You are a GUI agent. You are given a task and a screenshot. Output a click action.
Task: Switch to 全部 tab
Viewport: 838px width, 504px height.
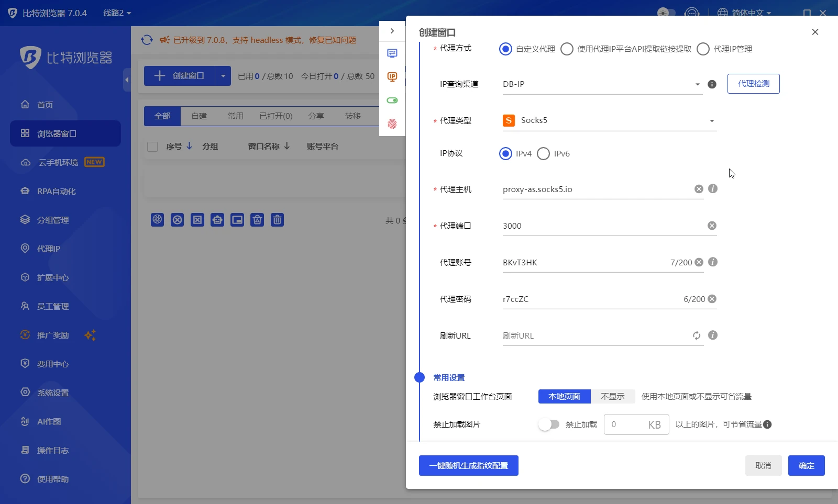pos(162,116)
